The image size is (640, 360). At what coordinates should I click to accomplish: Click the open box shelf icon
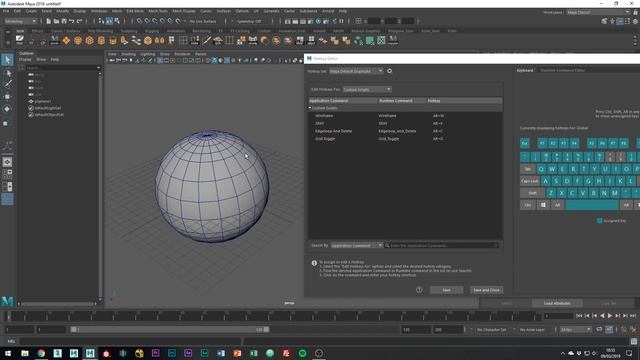[113, 40]
